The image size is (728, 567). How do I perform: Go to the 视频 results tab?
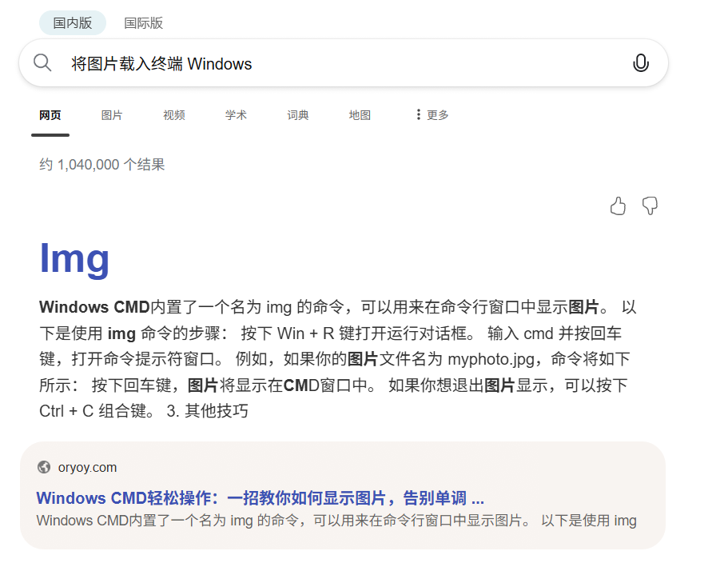[x=174, y=115]
